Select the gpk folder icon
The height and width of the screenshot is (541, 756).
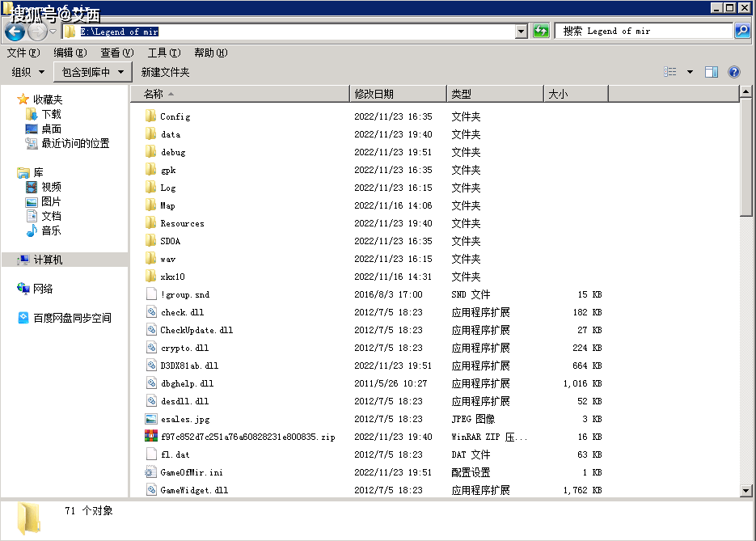point(150,170)
